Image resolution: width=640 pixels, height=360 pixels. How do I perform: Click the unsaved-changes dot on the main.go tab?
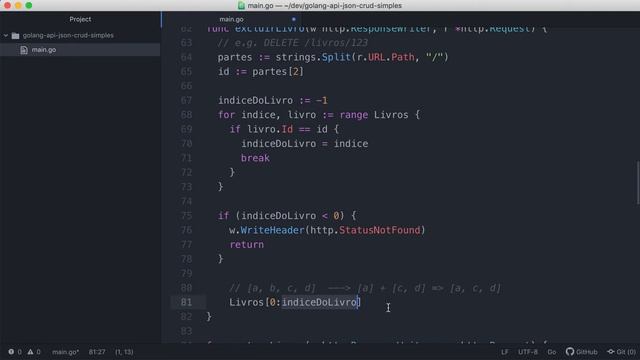click(x=293, y=19)
